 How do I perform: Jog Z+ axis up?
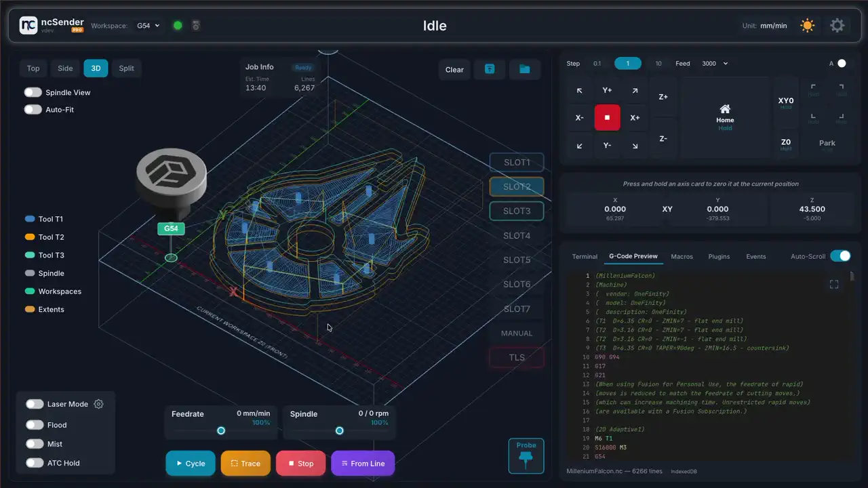click(x=663, y=96)
